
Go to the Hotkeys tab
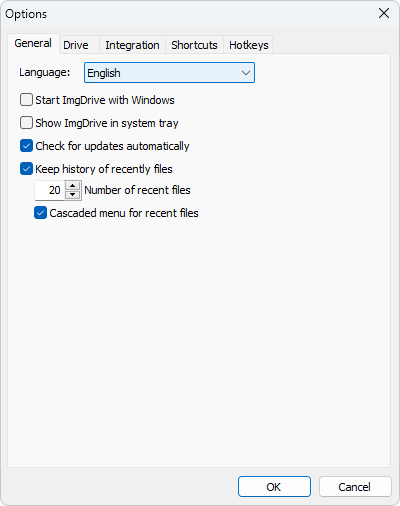click(x=249, y=45)
